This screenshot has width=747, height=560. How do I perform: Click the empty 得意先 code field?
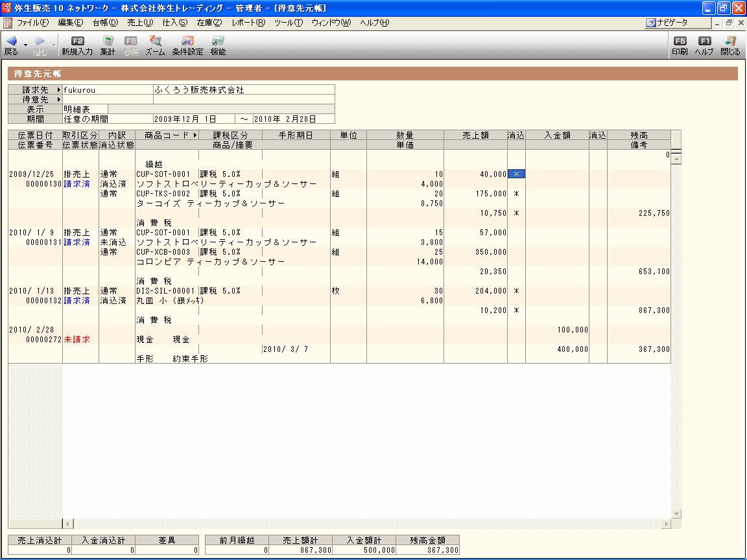[108, 100]
